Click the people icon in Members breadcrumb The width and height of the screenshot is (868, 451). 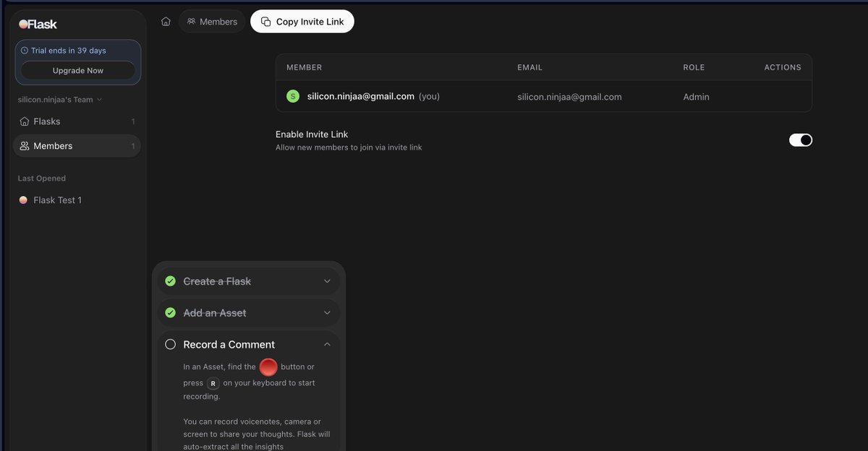191,22
